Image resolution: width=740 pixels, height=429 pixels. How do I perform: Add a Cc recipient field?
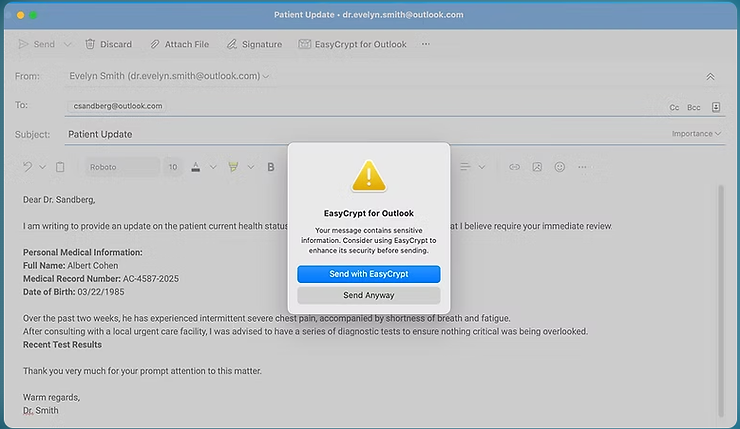click(674, 108)
